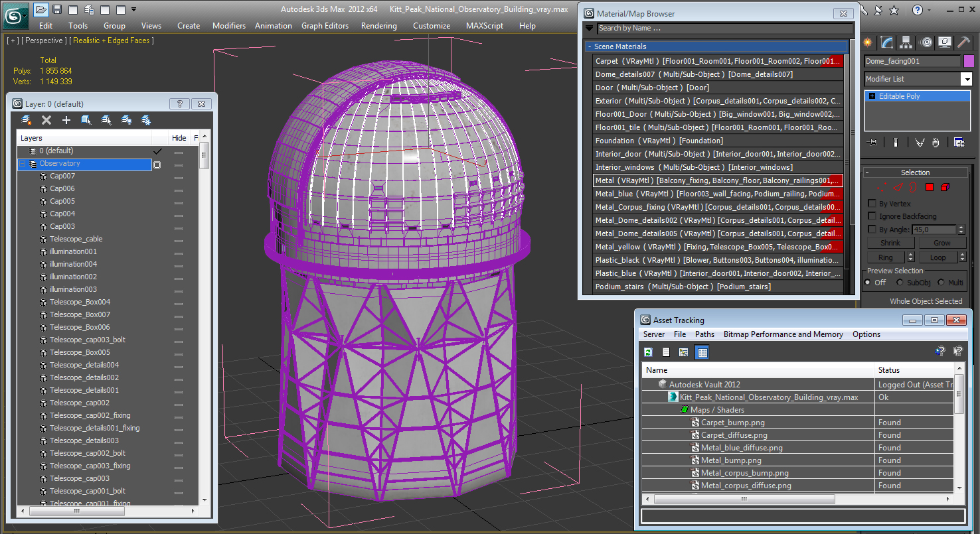Refresh the Asset Tracking list
The image size is (980, 534).
coord(649,352)
